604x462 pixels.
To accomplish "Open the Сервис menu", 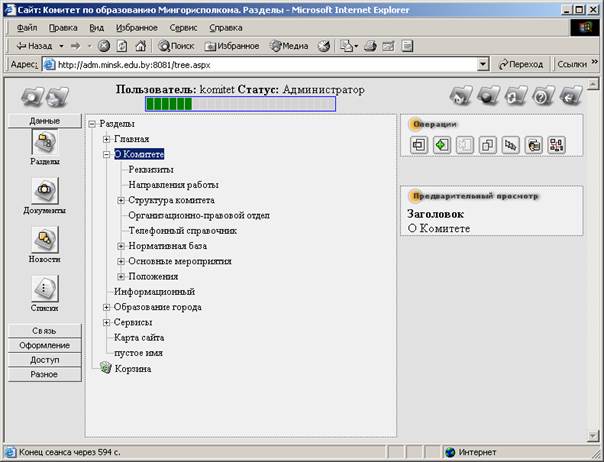I will (183, 28).
